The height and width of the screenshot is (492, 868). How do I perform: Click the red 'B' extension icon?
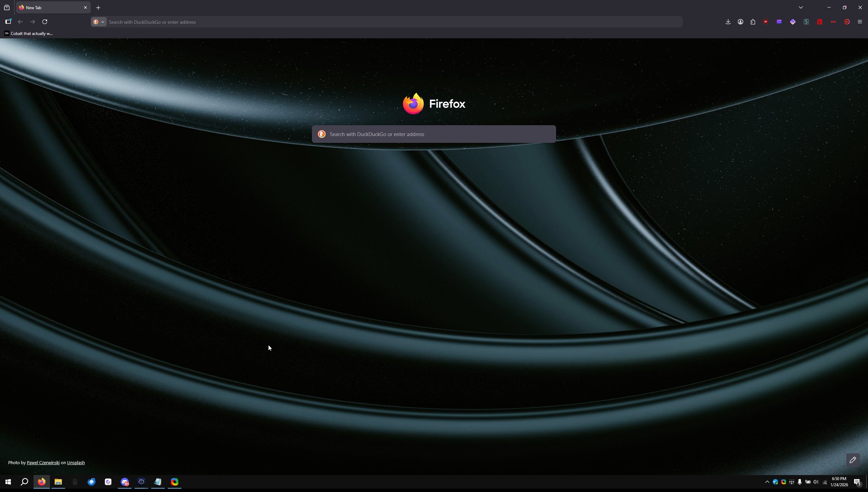(x=820, y=22)
